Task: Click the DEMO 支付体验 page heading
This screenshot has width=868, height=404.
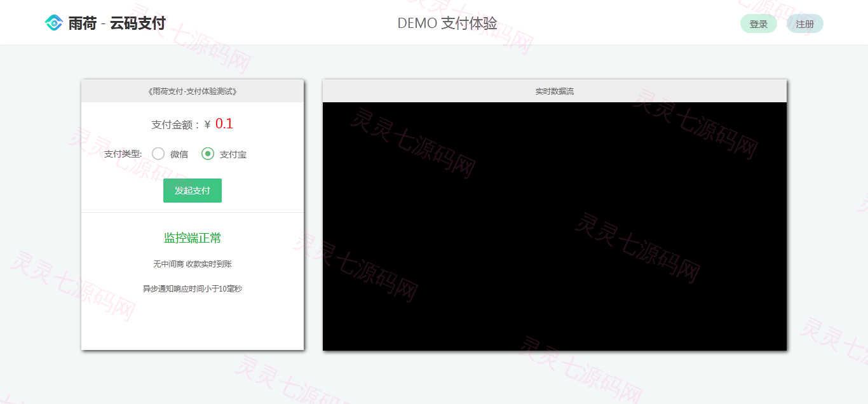Action: point(447,24)
